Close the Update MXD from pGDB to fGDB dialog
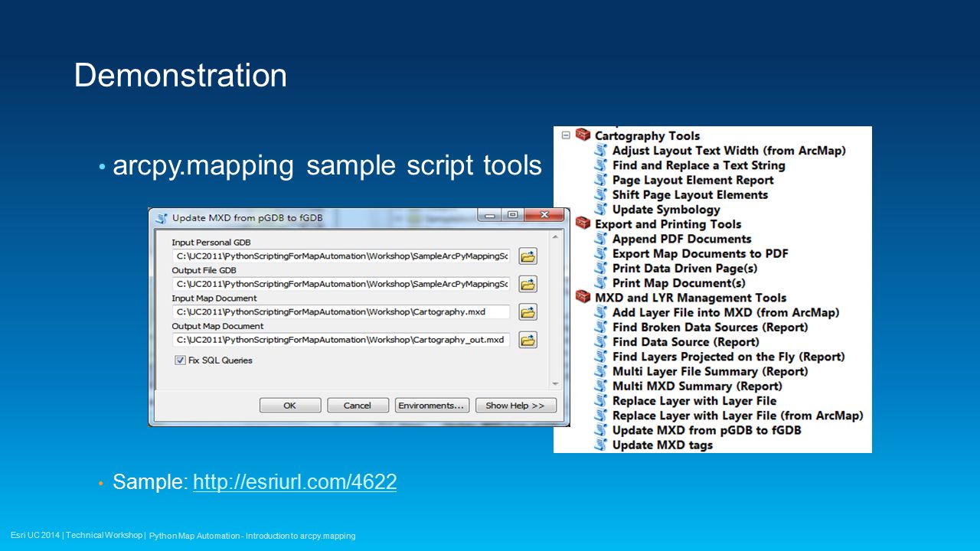980x551 pixels. tap(545, 215)
